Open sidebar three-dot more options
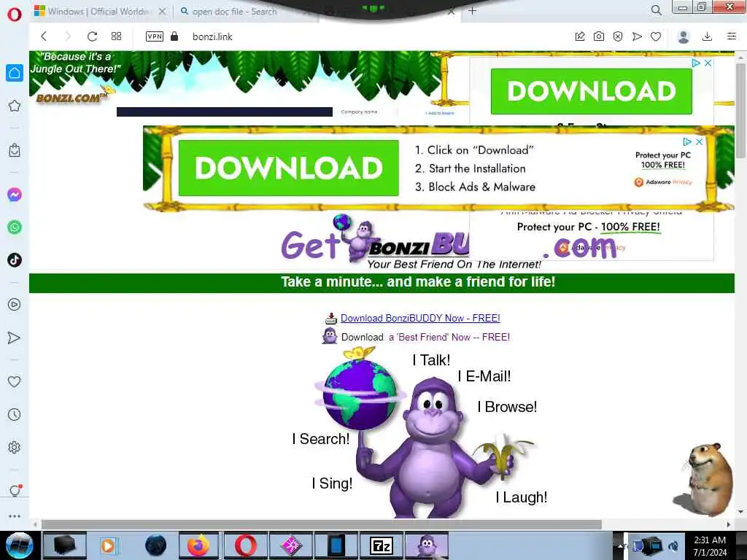Screen dimensions: 747x560 (x=15, y=516)
